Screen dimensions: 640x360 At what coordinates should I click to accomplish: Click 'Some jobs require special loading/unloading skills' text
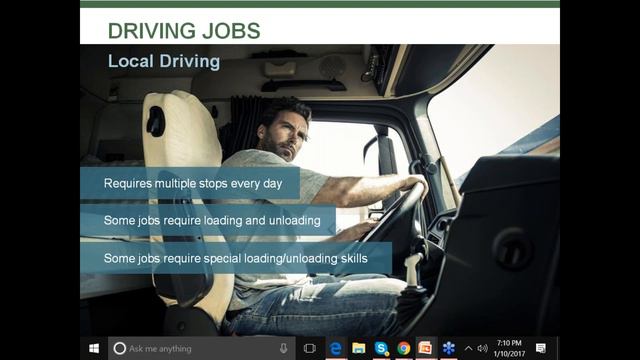click(x=236, y=258)
